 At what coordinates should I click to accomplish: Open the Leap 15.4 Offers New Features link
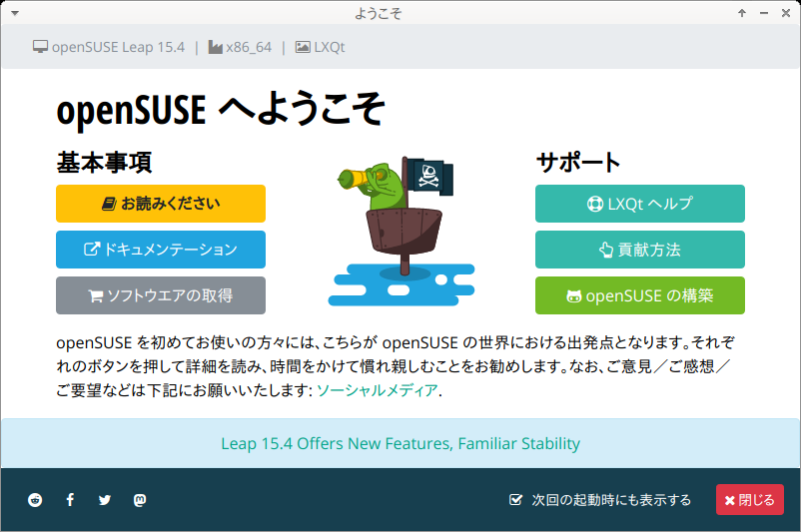(400, 444)
